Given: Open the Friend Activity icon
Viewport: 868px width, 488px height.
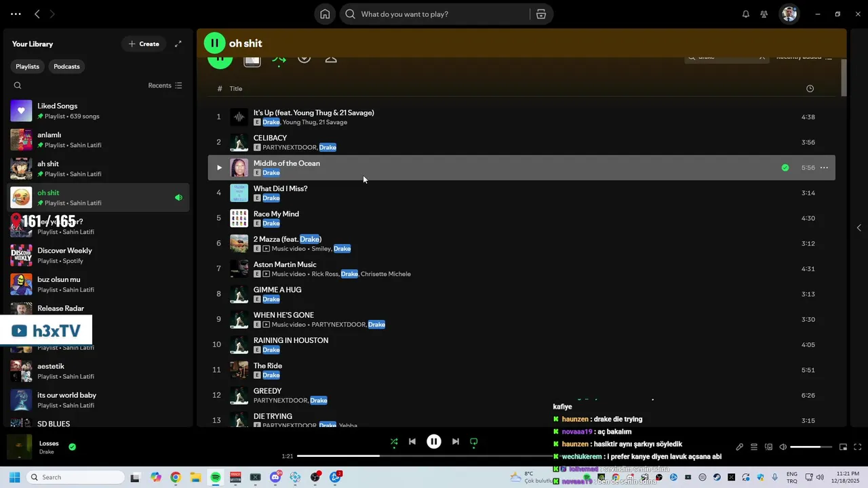Looking at the screenshot, I should (764, 14).
